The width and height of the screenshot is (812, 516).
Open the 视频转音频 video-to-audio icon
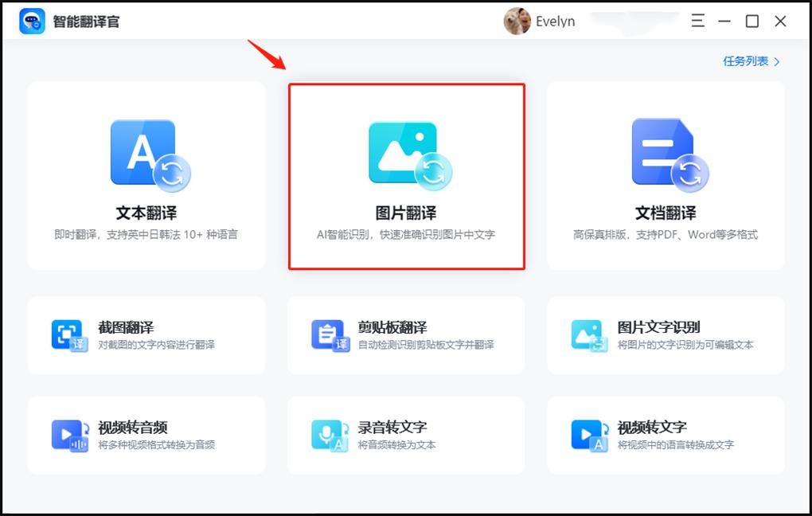[68, 436]
